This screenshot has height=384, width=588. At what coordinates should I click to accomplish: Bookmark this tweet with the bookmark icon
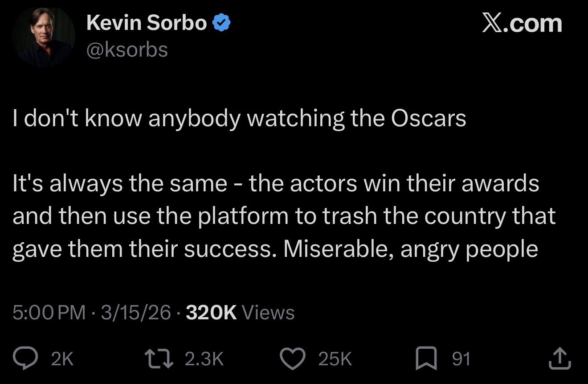[x=426, y=359]
